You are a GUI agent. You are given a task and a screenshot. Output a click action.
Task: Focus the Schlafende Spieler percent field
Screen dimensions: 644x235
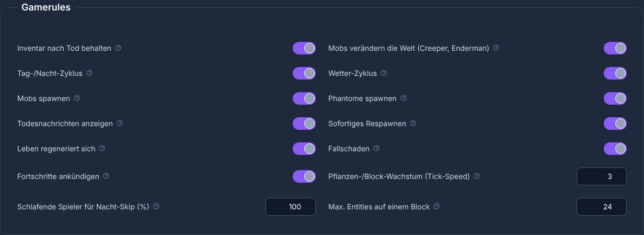pos(291,207)
